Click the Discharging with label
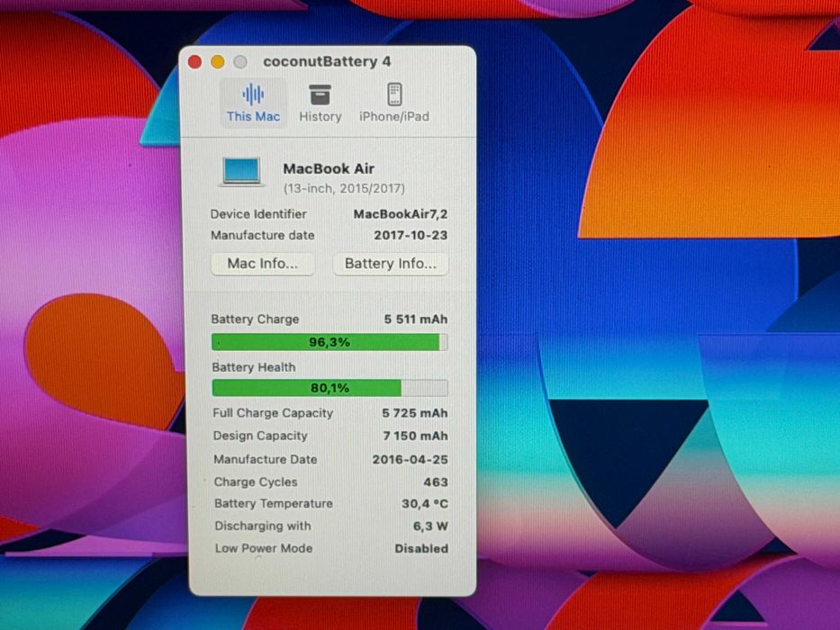 [x=263, y=526]
